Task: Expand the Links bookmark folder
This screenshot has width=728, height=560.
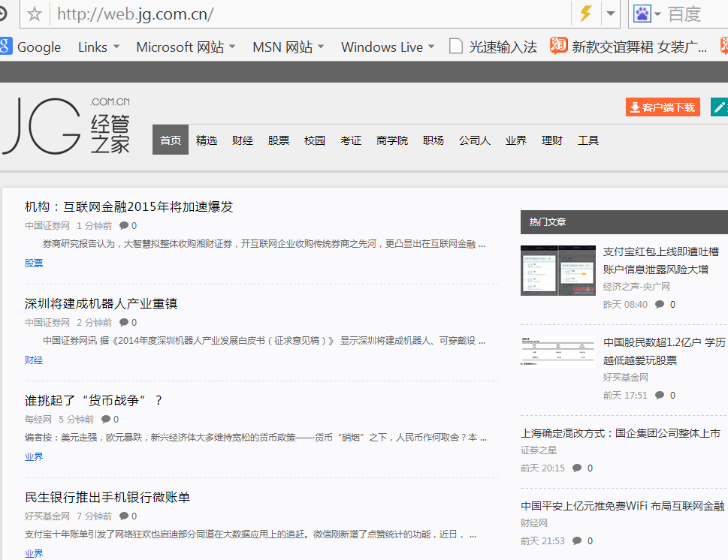Action: click(98, 47)
